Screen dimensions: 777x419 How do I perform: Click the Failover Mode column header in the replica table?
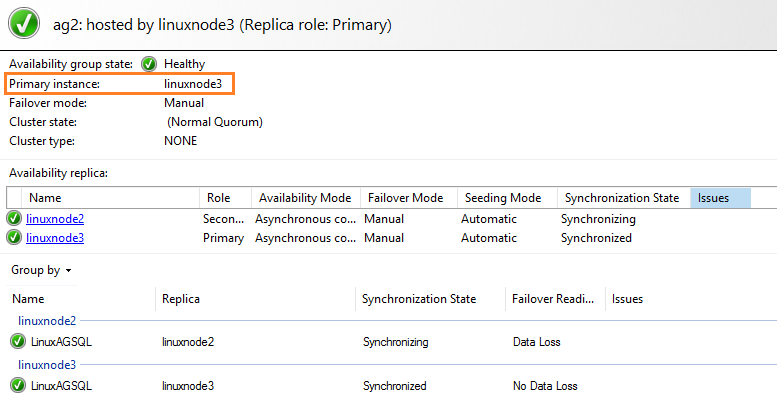click(x=405, y=198)
